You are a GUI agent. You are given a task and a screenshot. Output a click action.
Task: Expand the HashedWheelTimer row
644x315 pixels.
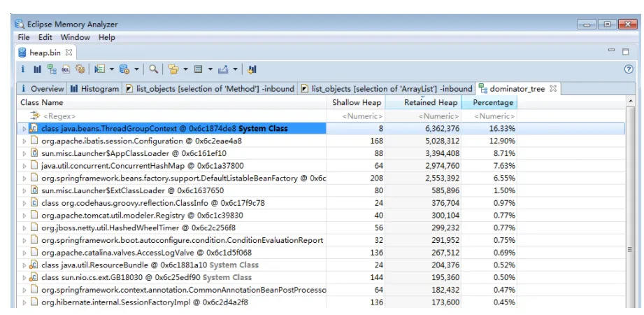tap(24, 227)
